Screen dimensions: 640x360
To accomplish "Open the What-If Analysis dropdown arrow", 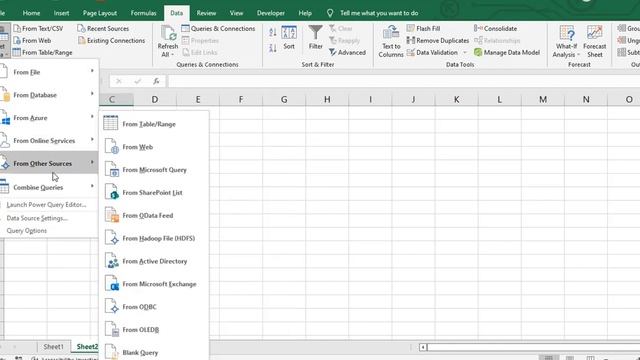I will (578, 55).
